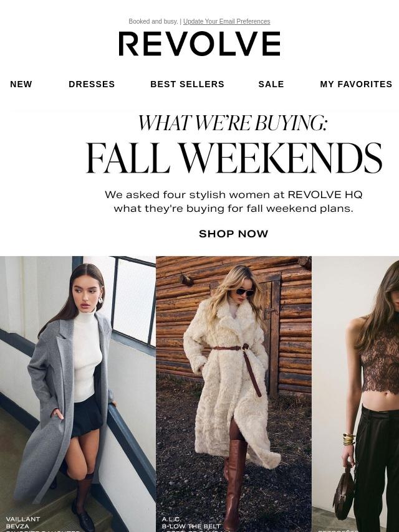Open the gray coat model photo
Image resolution: width=399 pixels, height=532 pixels.
(x=78, y=394)
